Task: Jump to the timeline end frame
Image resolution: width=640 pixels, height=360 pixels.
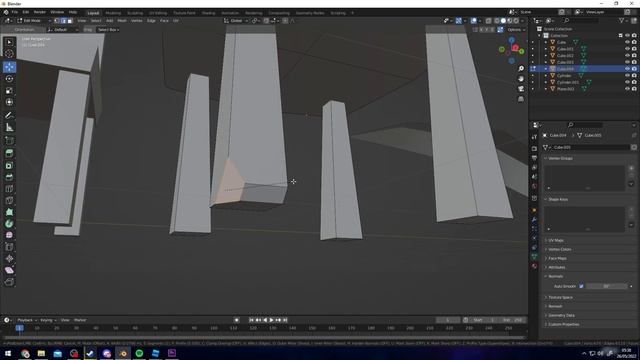Action: coord(285,320)
